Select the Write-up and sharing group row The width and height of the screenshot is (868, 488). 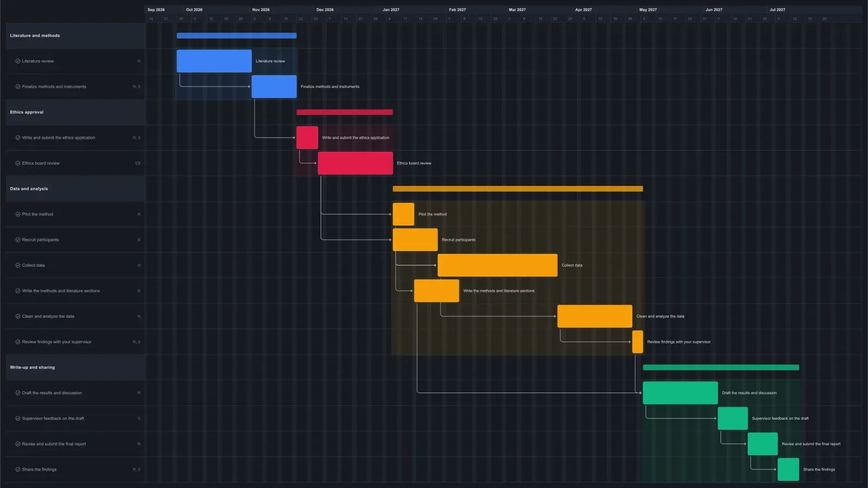pos(75,368)
